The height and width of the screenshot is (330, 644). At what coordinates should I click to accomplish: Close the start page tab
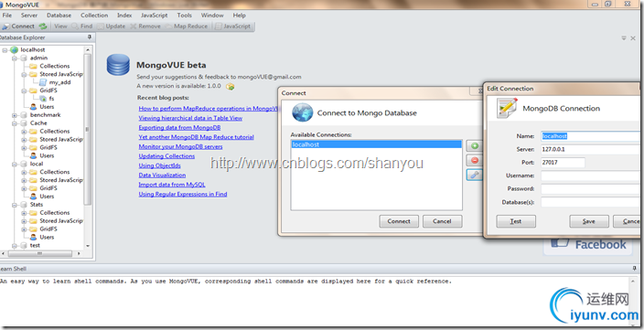click(x=632, y=37)
